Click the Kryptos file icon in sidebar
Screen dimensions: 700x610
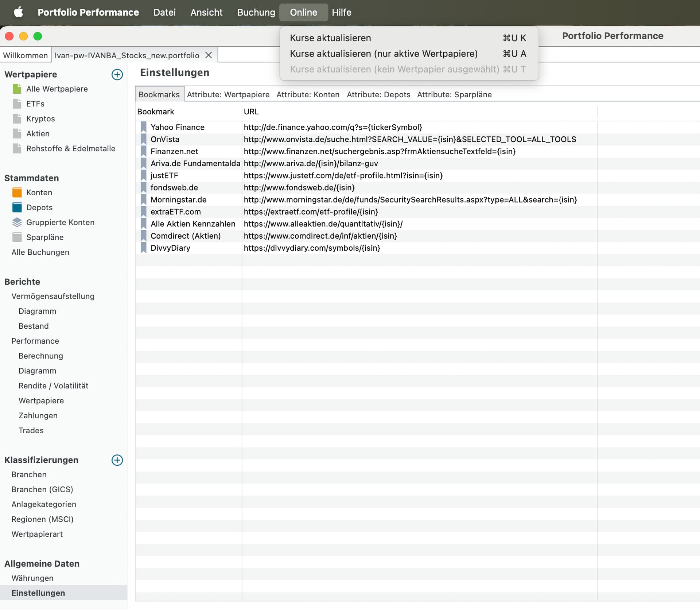point(17,119)
